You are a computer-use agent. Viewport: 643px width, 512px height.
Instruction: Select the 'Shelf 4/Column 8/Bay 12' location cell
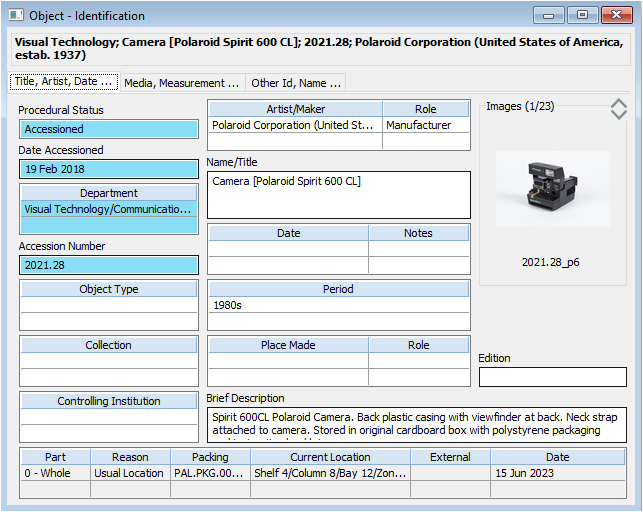[x=331, y=473]
